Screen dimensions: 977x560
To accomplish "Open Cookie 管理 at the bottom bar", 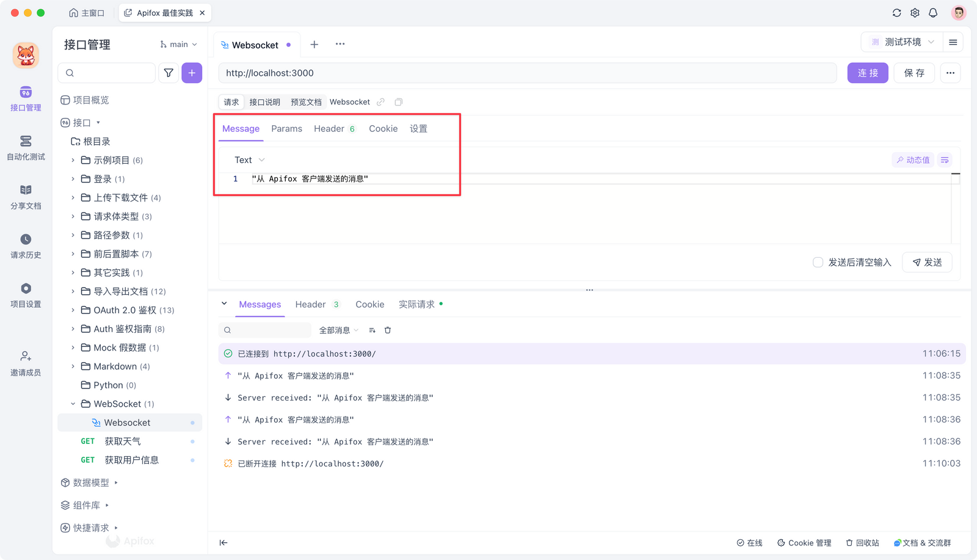I will [x=804, y=542].
